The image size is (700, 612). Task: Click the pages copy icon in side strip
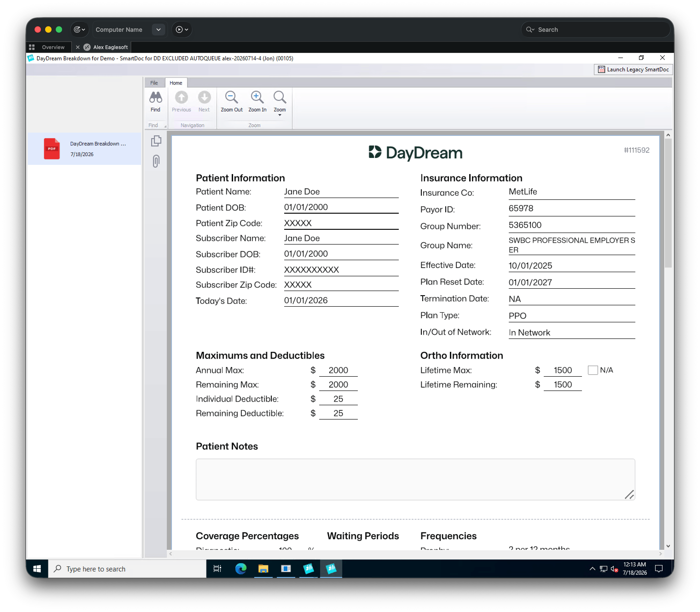[156, 141]
